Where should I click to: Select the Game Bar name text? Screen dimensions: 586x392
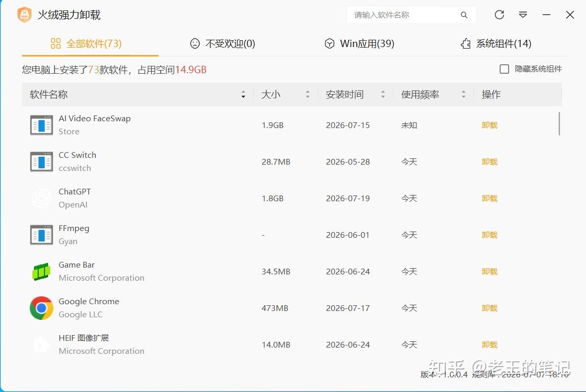click(x=76, y=264)
